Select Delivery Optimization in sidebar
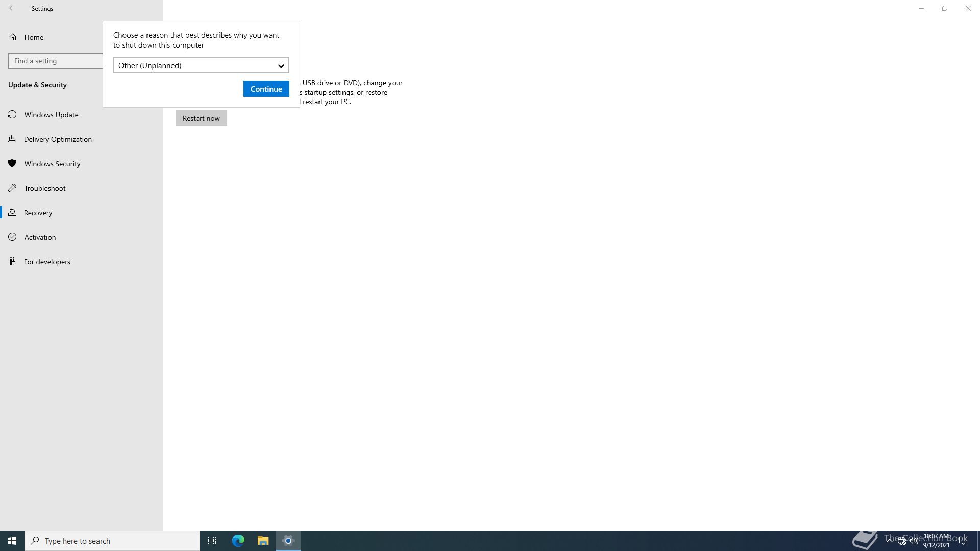This screenshot has height=551, width=980. pyautogui.click(x=58, y=139)
